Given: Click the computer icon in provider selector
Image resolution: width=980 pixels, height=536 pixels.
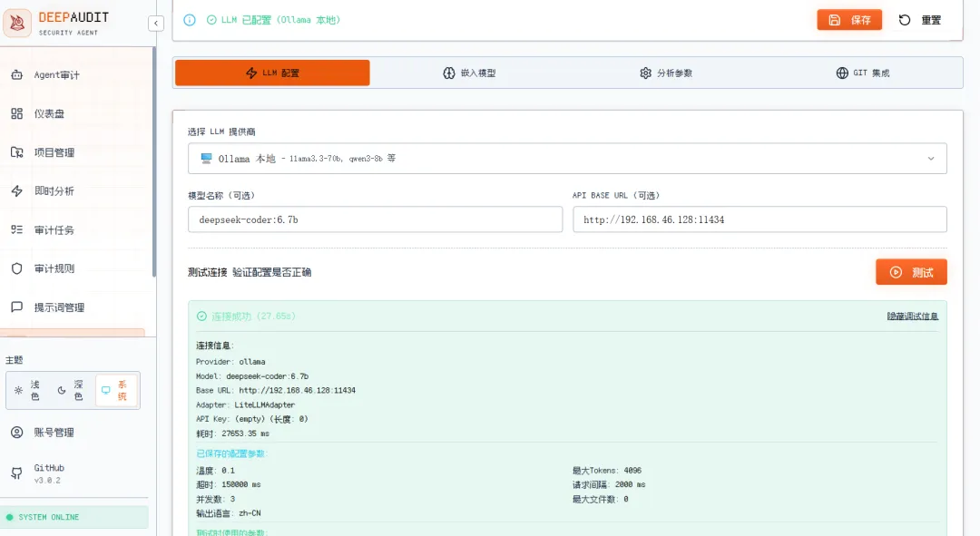Looking at the screenshot, I should [206, 159].
